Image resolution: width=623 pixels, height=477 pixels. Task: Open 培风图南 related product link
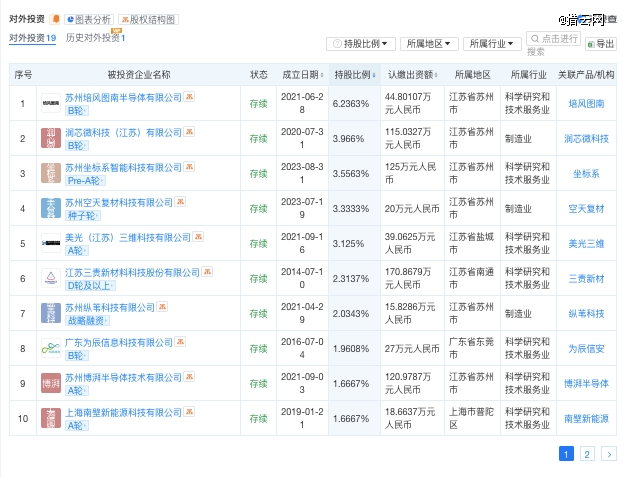(x=586, y=104)
